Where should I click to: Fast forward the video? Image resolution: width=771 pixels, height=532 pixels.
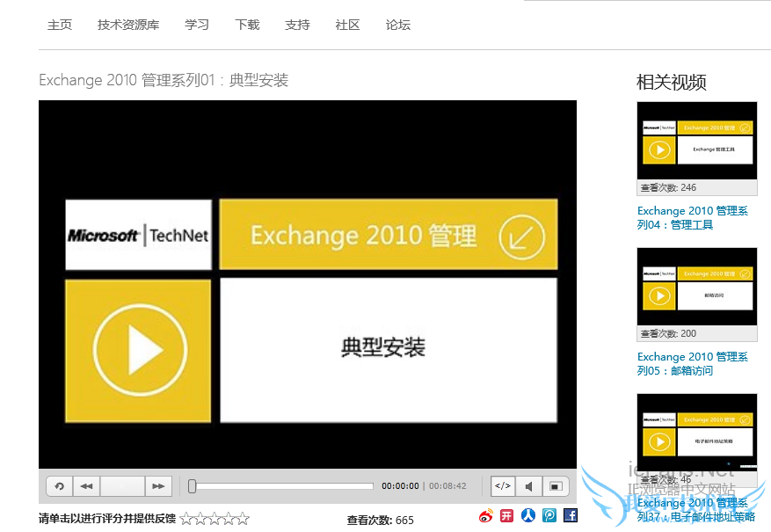coord(158,485)
